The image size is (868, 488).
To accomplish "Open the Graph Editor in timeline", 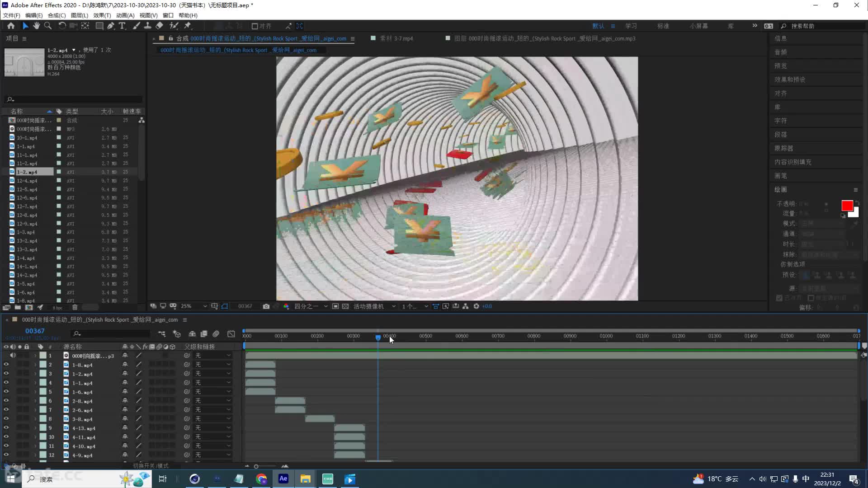I will 231,334.
